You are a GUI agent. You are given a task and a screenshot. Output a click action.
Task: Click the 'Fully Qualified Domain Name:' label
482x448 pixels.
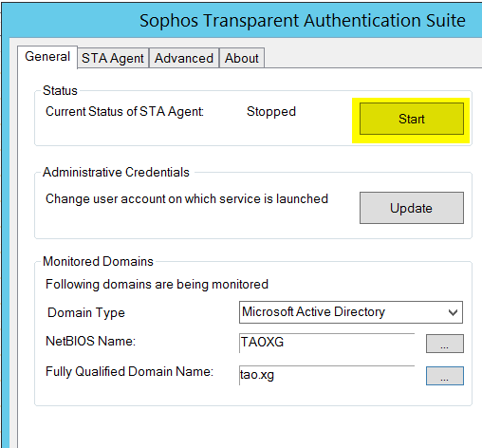[129, 372]
